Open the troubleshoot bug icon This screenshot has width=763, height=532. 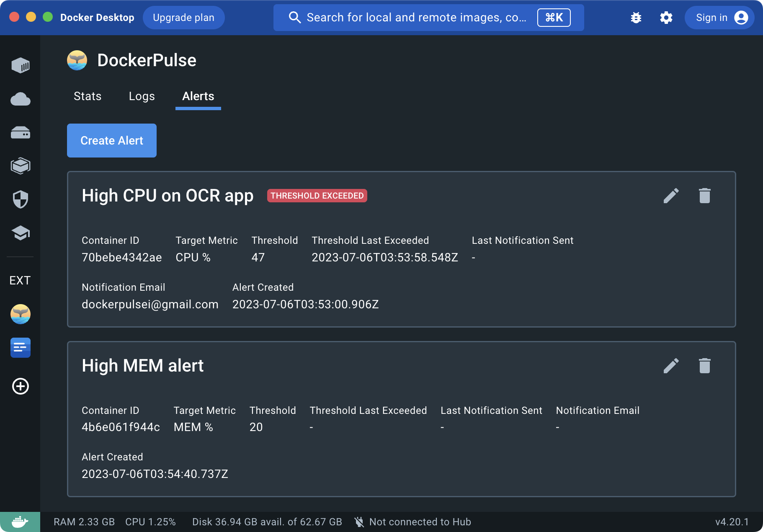point(636,18)
